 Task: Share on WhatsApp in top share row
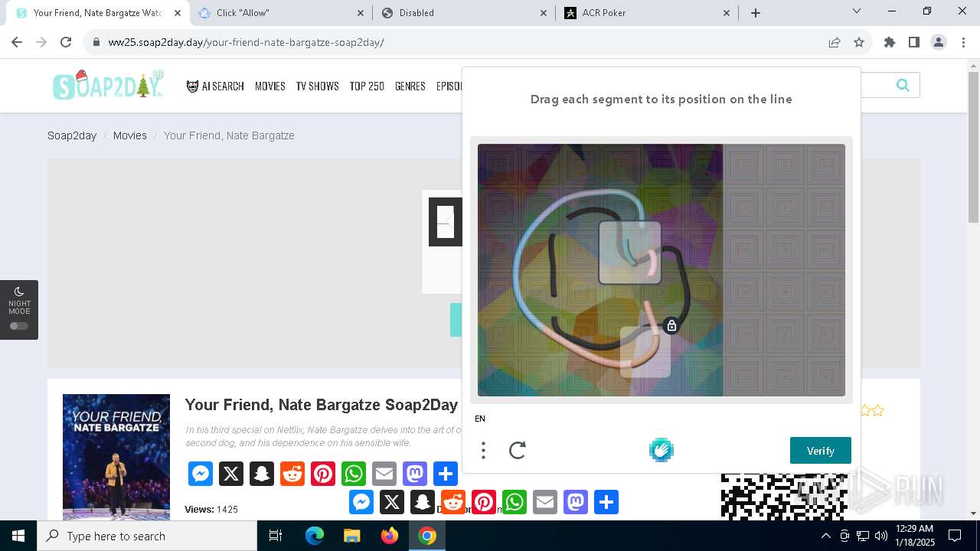point(354,474)
